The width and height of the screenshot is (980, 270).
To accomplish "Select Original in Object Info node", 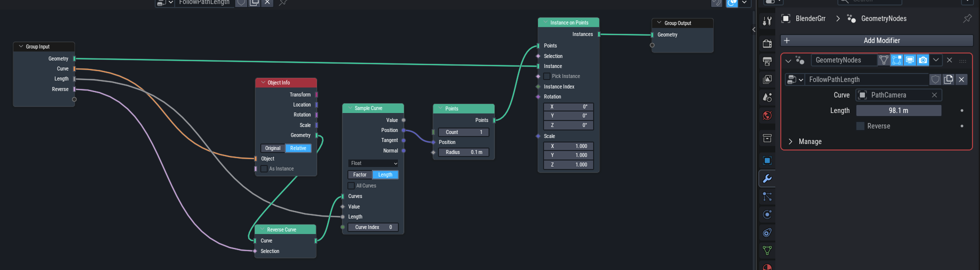I will (273, 148).
